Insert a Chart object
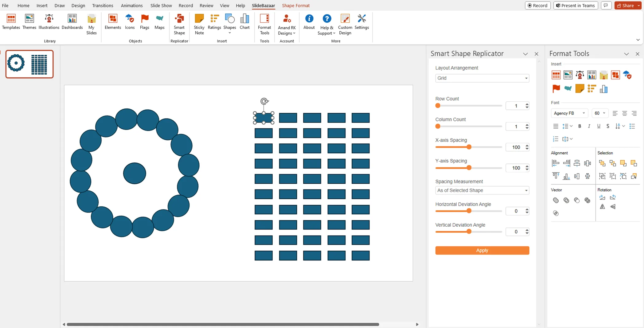 [x=244, y=21]
